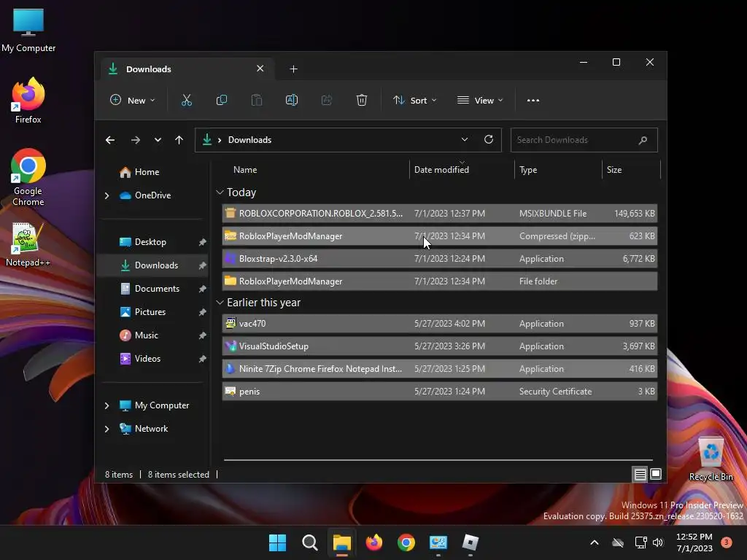
Task: Select the Bloxstrap-v2.3.0-x64 application
Action: 440,259
